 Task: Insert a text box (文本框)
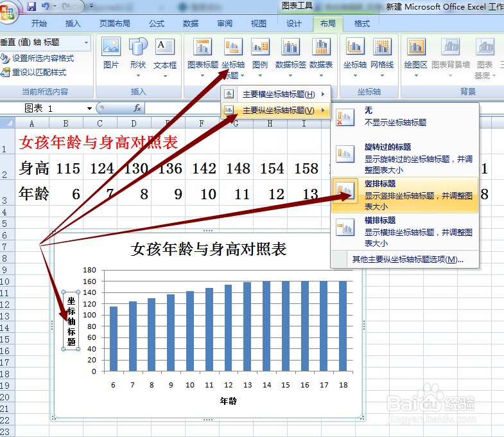(x=165, y=57)
